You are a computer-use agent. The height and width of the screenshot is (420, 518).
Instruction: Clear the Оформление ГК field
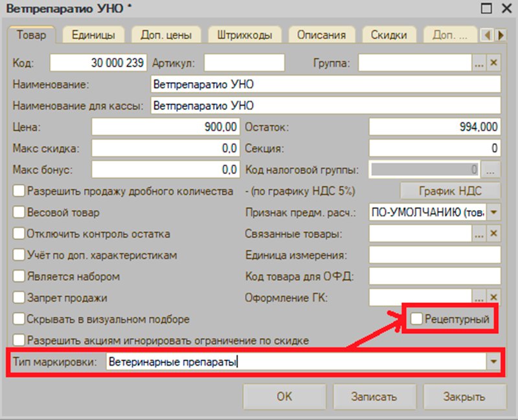click(x=493, y=297)
